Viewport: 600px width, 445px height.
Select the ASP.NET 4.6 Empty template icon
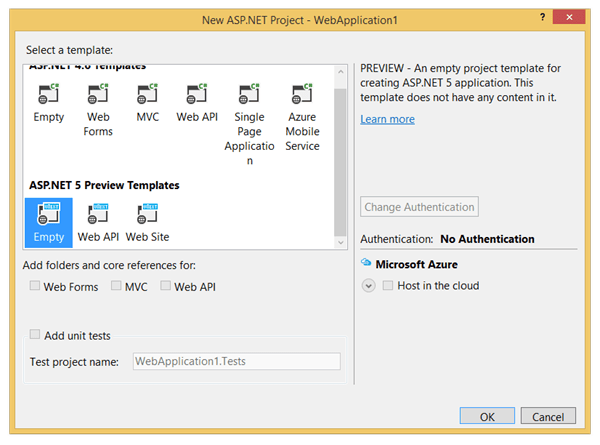point(49,94)
